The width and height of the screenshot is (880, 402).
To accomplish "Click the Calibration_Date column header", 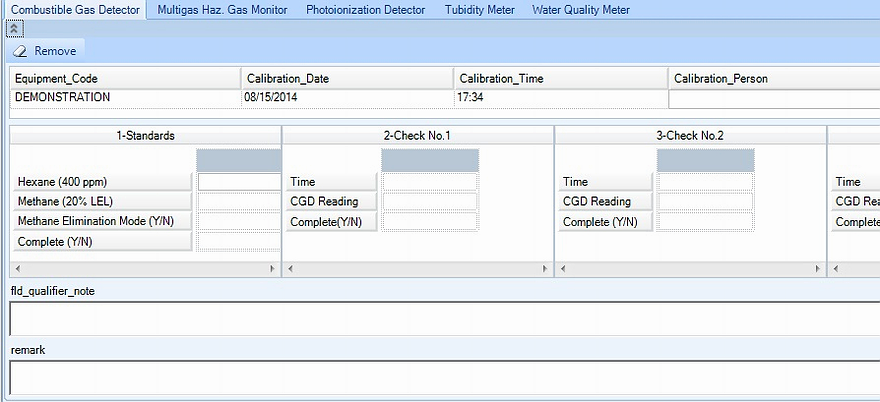I will click(x=345, y=78).
